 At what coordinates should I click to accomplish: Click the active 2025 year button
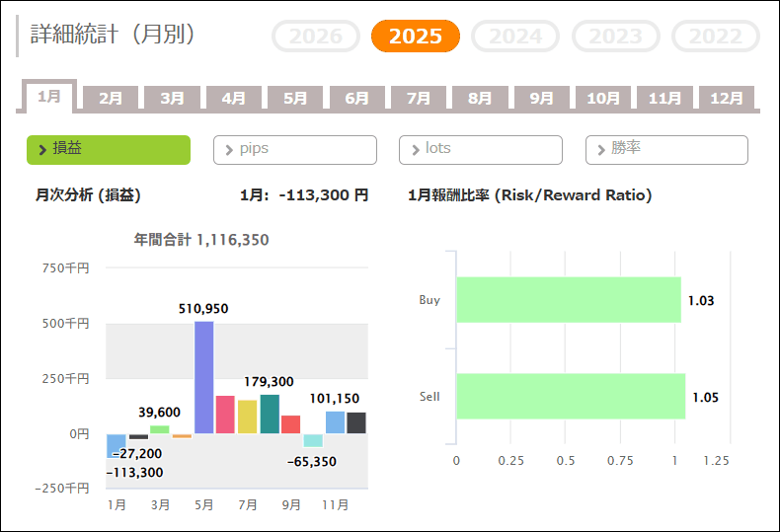coord(415,37)
